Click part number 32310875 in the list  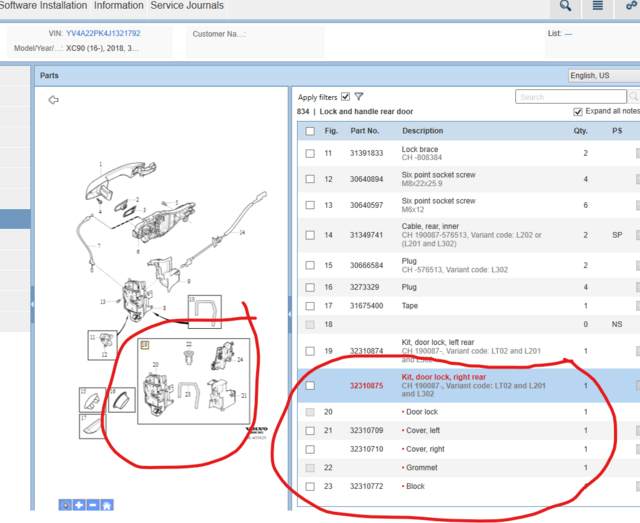[x=366, y=385]
